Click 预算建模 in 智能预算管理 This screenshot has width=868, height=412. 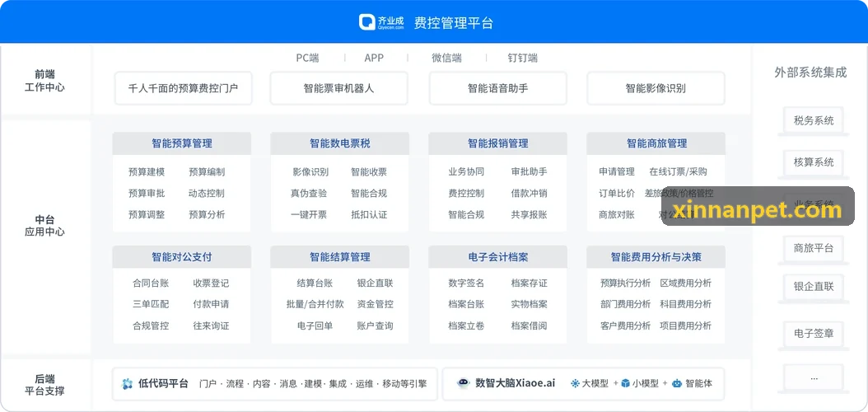click(147, 172)
